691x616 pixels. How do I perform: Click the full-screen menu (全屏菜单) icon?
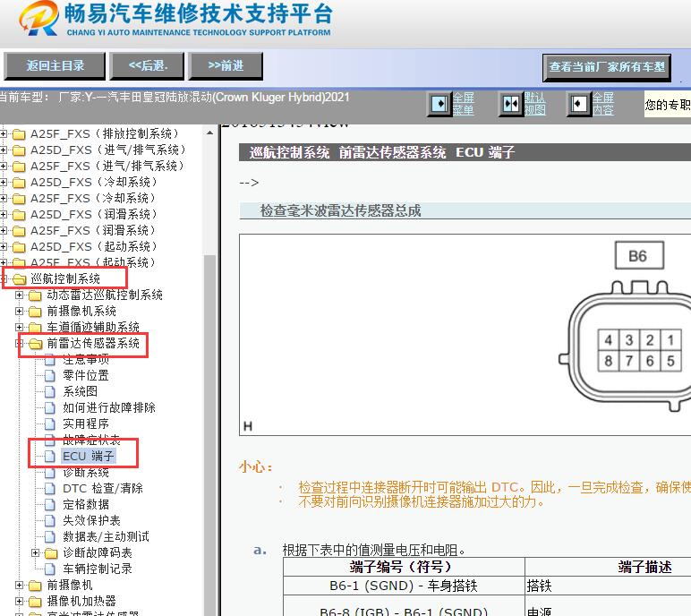pyautogui.click(x=439, y=104)
